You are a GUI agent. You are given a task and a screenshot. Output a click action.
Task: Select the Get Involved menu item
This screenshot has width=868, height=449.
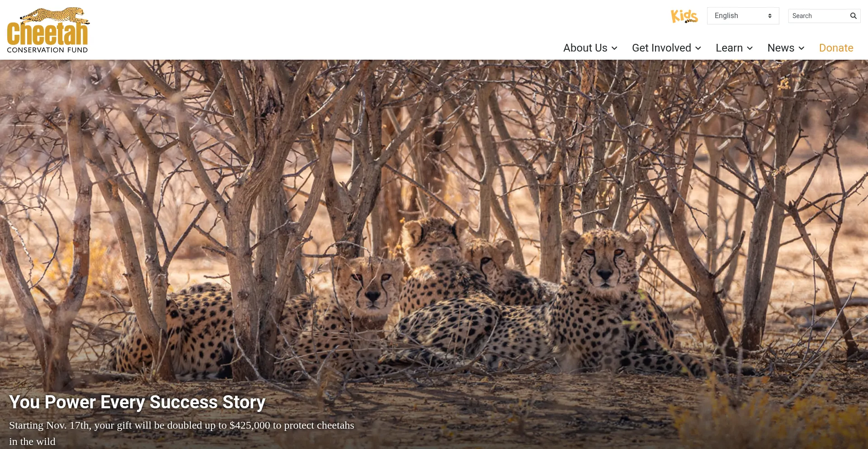click(661, 48)
